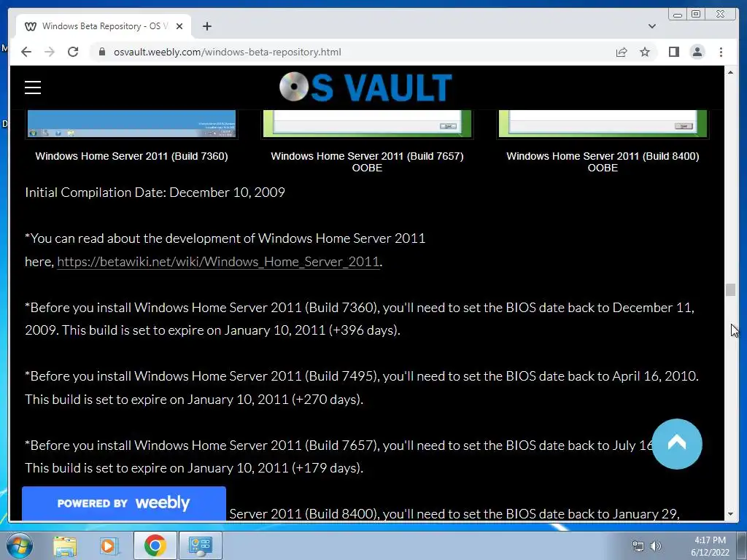Open the betawiki Windows Home Server 2011 link
747x560 pixels.
tap(218, 262)
